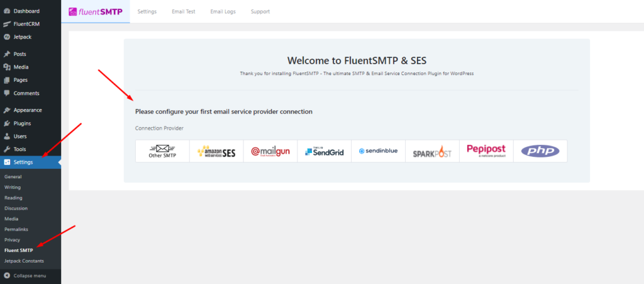The width and height of the screenshot is (644, 284).
Task: Select the Mailgun connection provider
Action: click(x=270, y=151)
